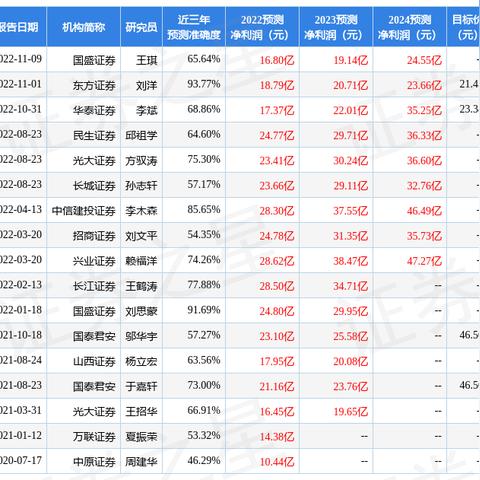The width and height of the screenshot is (480, 480).
Task: Click 2023 profit value 37.55亿
Action: pyautogui.click(x=351, y=211)
